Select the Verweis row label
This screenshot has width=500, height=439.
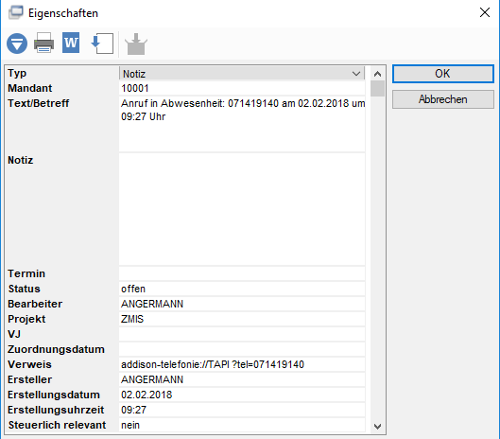coord(30,364)
